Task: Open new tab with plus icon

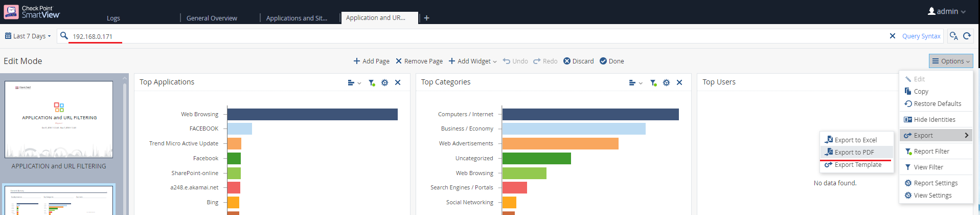Action: 426,18
